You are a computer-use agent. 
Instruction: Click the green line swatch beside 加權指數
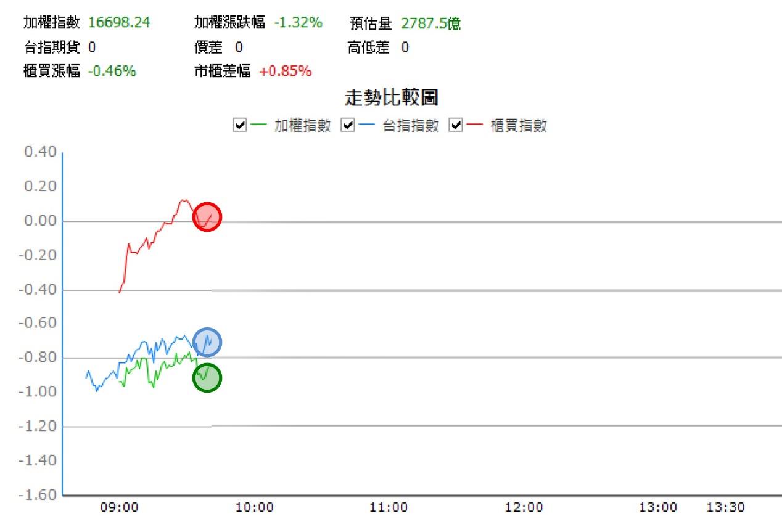coord(259,126)
